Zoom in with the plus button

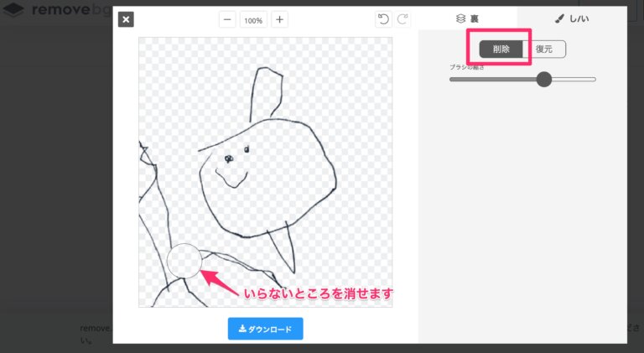pos(280,19)
